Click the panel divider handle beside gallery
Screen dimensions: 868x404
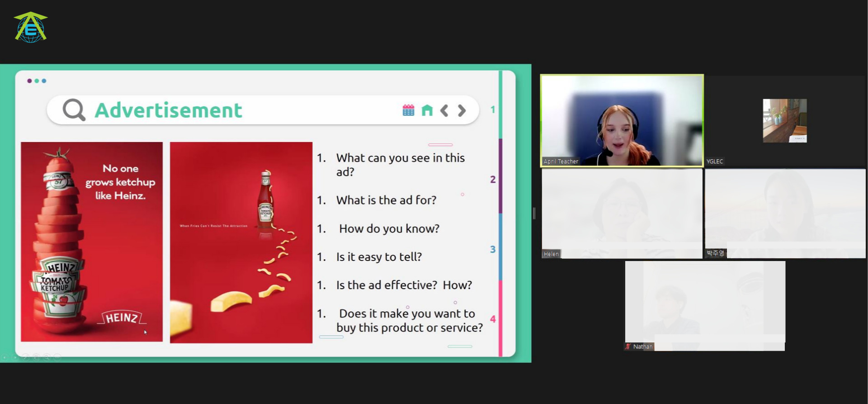pyautogui.click(x=534, y=213)
